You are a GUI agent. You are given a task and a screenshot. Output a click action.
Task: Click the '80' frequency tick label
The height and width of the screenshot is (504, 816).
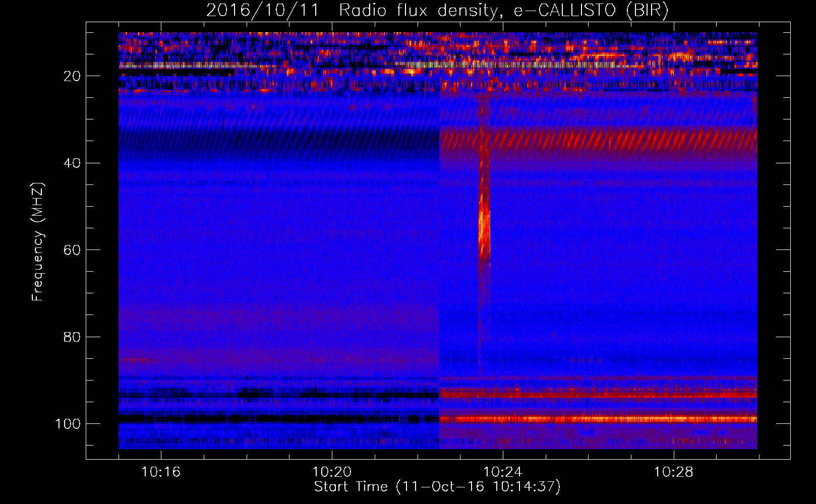(72, 337)
